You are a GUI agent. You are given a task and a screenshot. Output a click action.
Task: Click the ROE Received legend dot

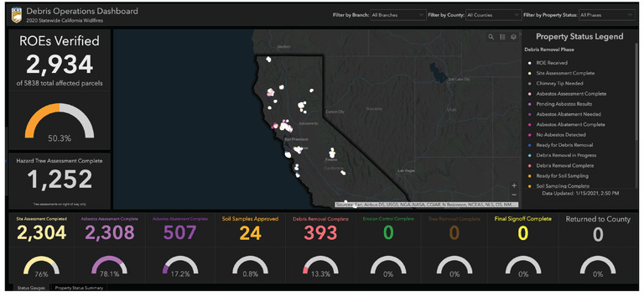[530, 63]
